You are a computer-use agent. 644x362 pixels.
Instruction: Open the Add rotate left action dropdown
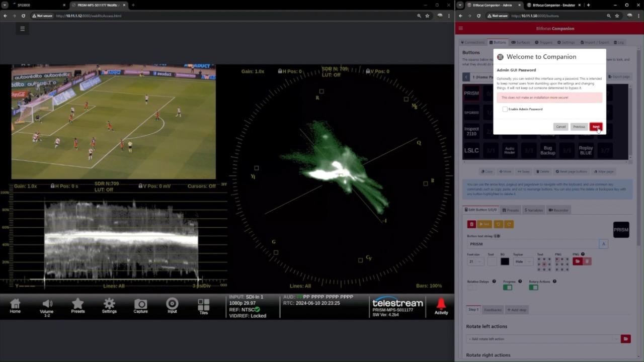(x=543, y=339)
